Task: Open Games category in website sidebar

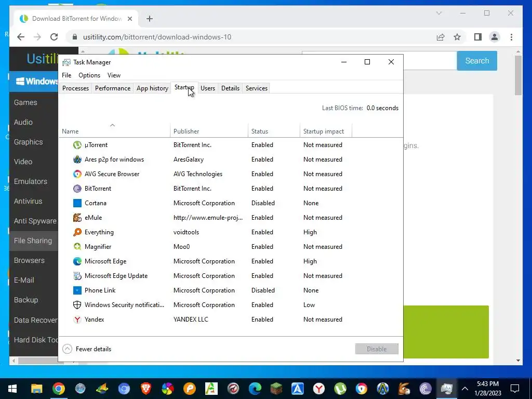Action: (25, 102)
